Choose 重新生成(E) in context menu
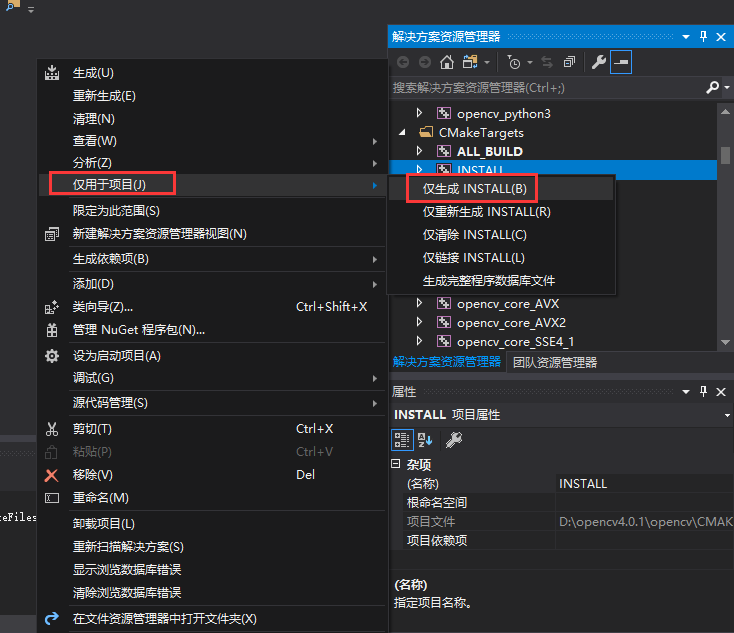Viewport: 734px width, 633px height. pyautogui.click(x=212, y=96)
